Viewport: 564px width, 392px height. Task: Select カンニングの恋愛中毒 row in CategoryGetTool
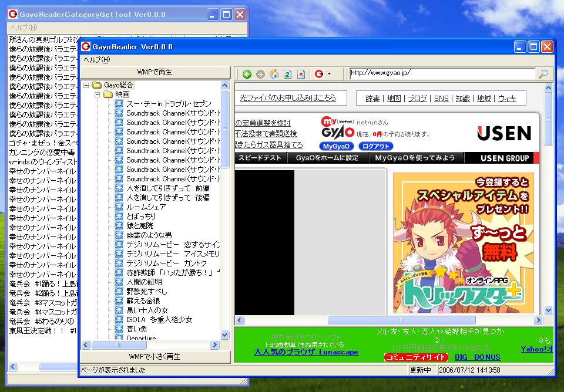point(43,153)
